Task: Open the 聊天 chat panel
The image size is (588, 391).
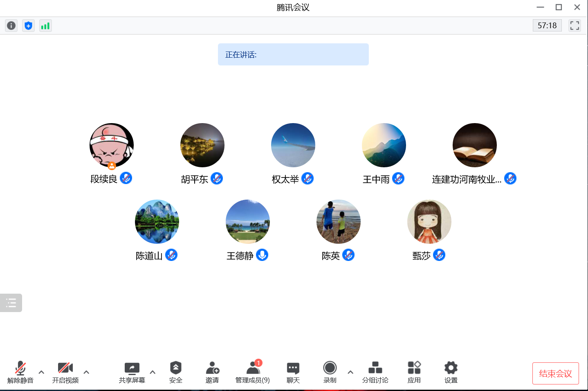Action: tap(293, 372)
